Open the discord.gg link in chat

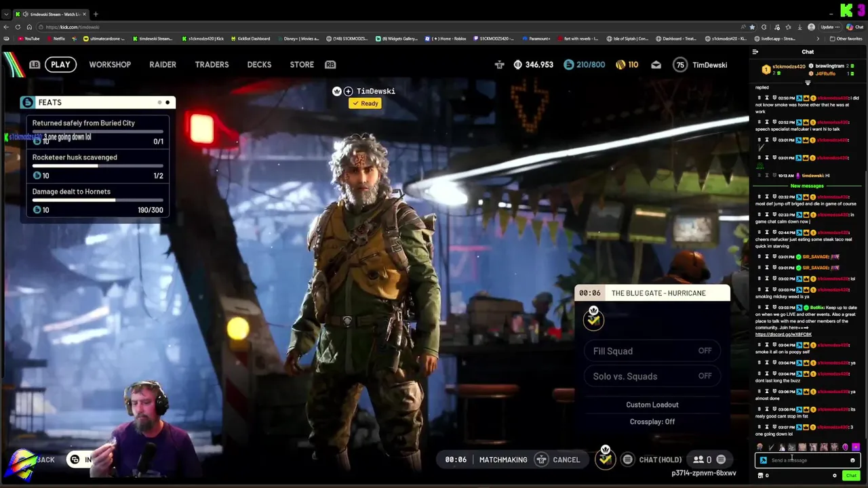[783, 334]
